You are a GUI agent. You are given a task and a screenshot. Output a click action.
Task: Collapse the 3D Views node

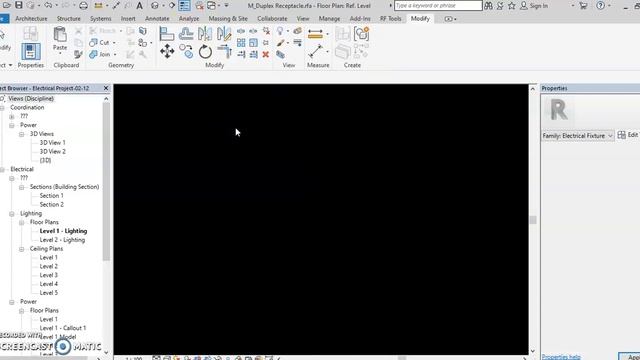(22, 134)
